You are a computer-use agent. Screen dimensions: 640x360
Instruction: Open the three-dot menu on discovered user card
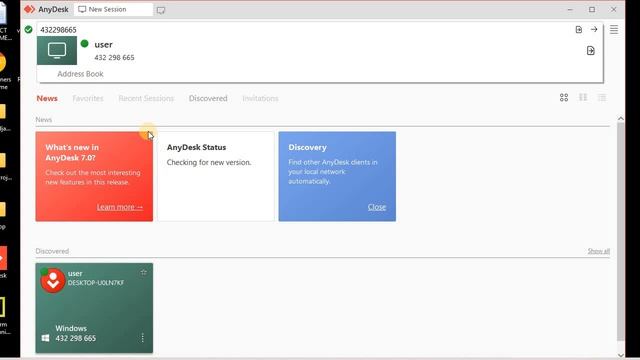point(142,338)
